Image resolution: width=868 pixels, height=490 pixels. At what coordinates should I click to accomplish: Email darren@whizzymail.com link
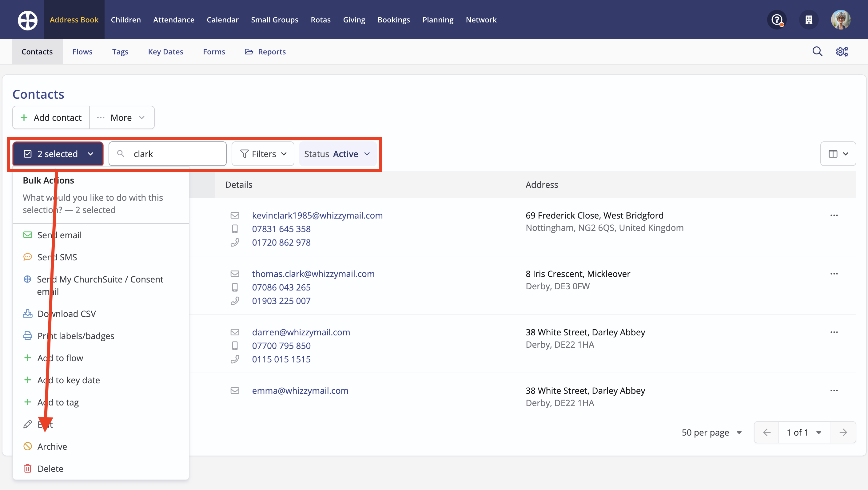click(301, 332)
